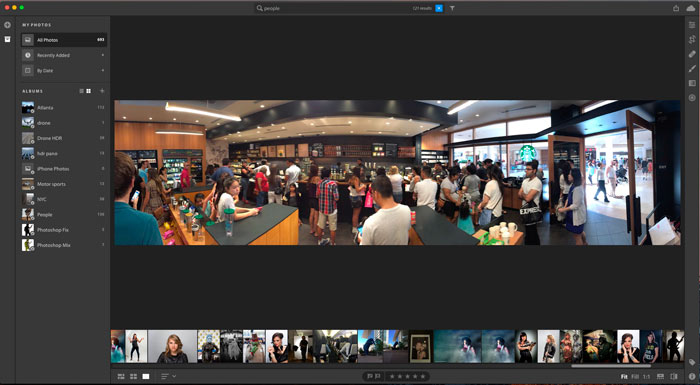The height and width of the screenshot is (385, 700).
Task: Open the Share icon in top bar
Action: click(x=676, y=8)
